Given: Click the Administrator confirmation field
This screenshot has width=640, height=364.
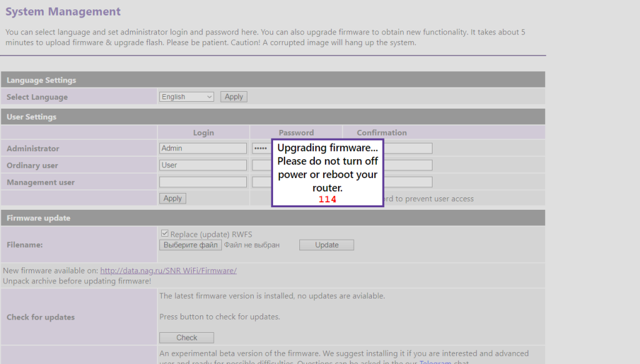Looking at the screenshot, I should click(407, 149).
